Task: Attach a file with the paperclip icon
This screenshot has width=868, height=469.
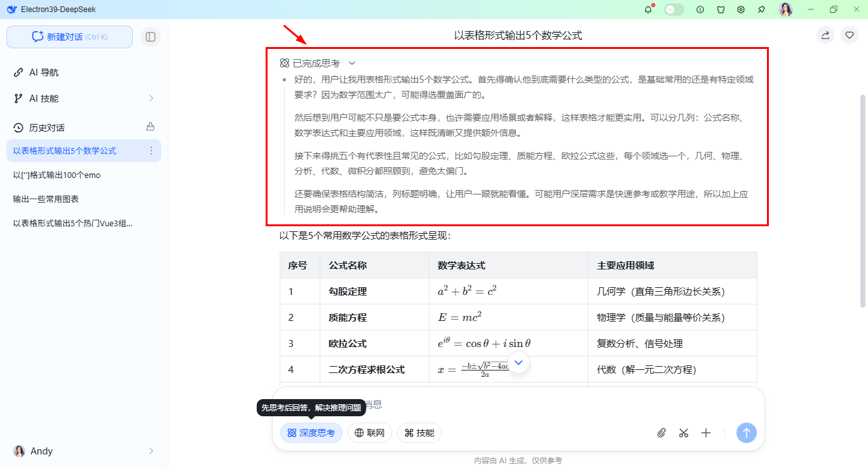Action: (661, 433)
